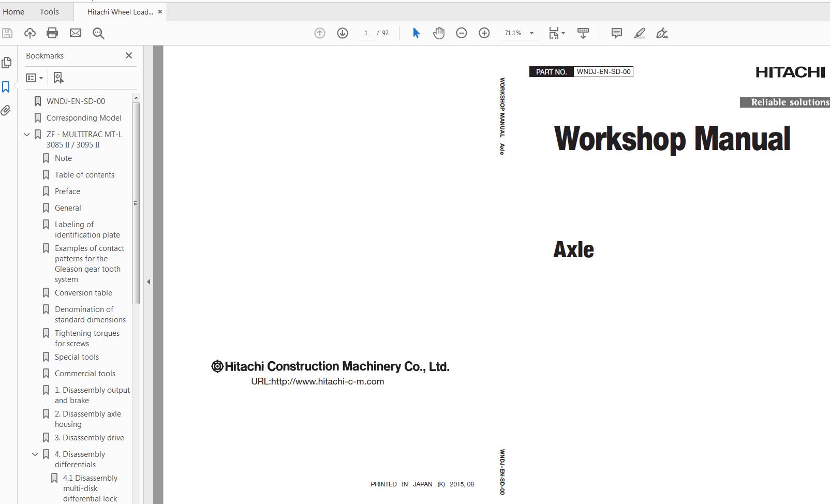Select the Hitachi Wheel Load document tab
This screenshot has width=830, height=504.
click(120, 12)
